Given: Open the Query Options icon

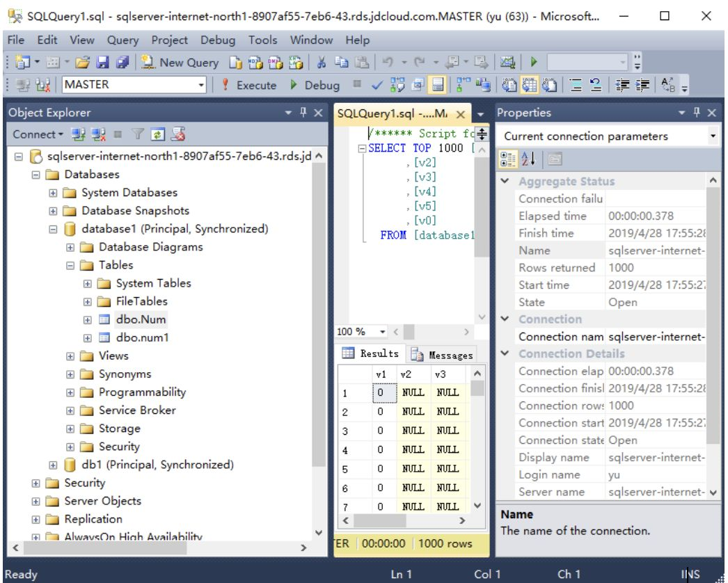Looking at the screenshot, I should (418, 85).
